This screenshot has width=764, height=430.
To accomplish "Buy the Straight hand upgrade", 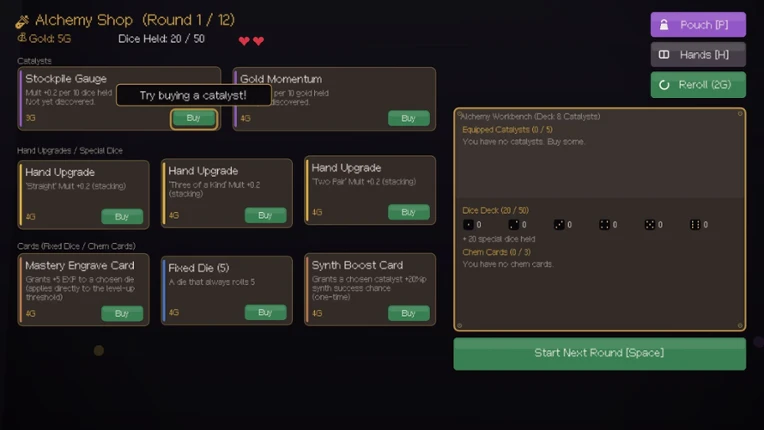I will [122, 216].
